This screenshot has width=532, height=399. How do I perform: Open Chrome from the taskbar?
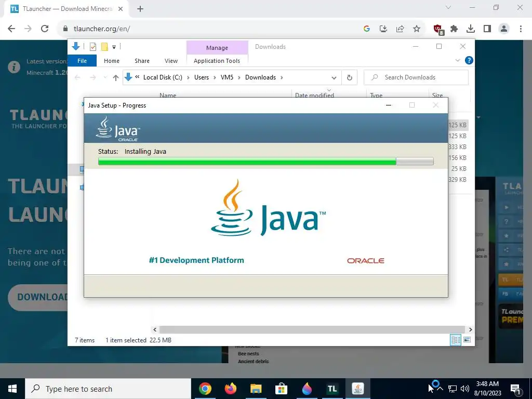pyautogui.click(x=205, y=389)
